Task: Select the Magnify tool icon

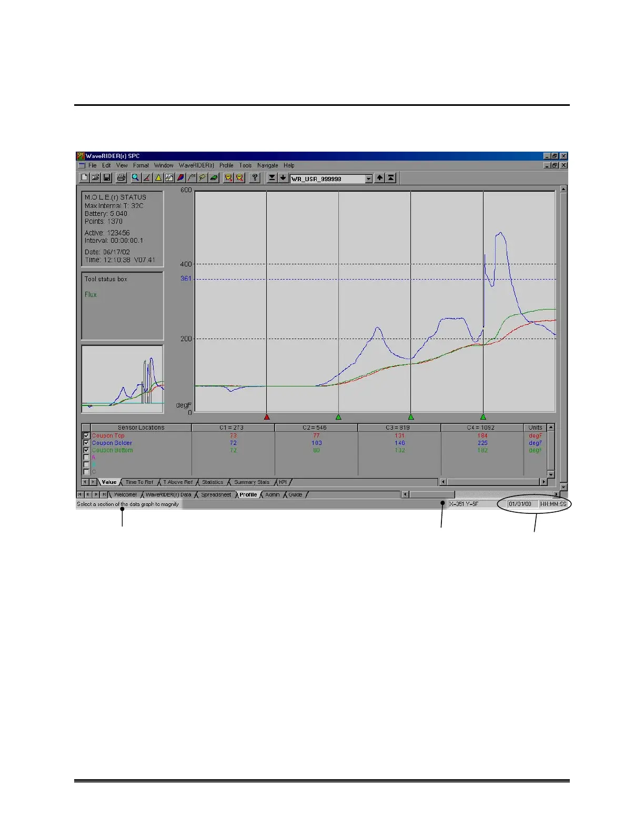Action: click(135, 178)
